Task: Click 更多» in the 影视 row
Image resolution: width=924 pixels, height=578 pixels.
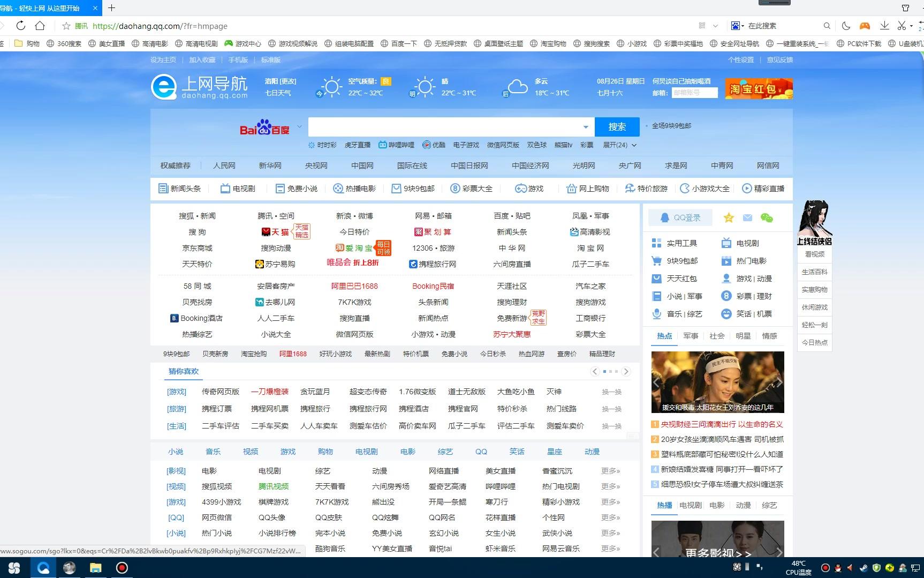Action: (x=611, y=471)
